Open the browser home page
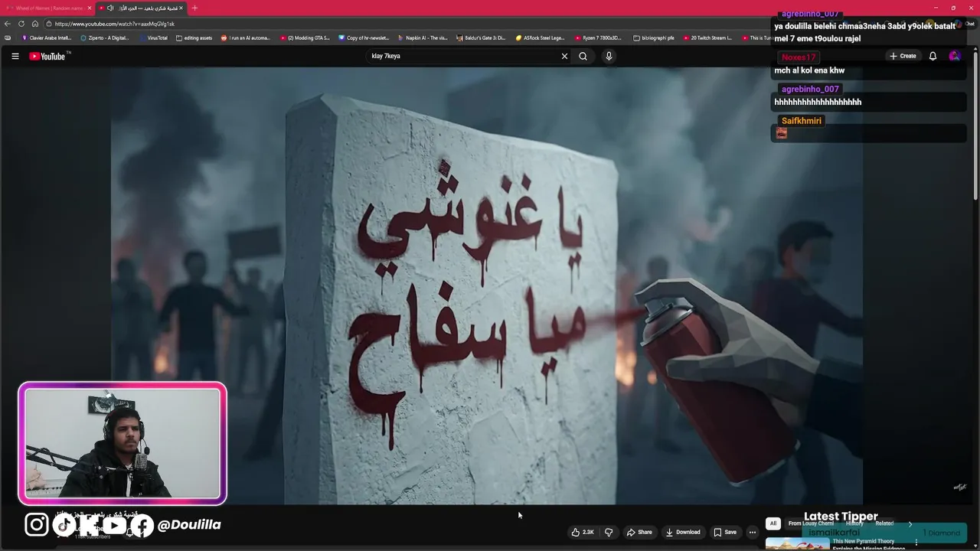 click(x=35, y=24)
